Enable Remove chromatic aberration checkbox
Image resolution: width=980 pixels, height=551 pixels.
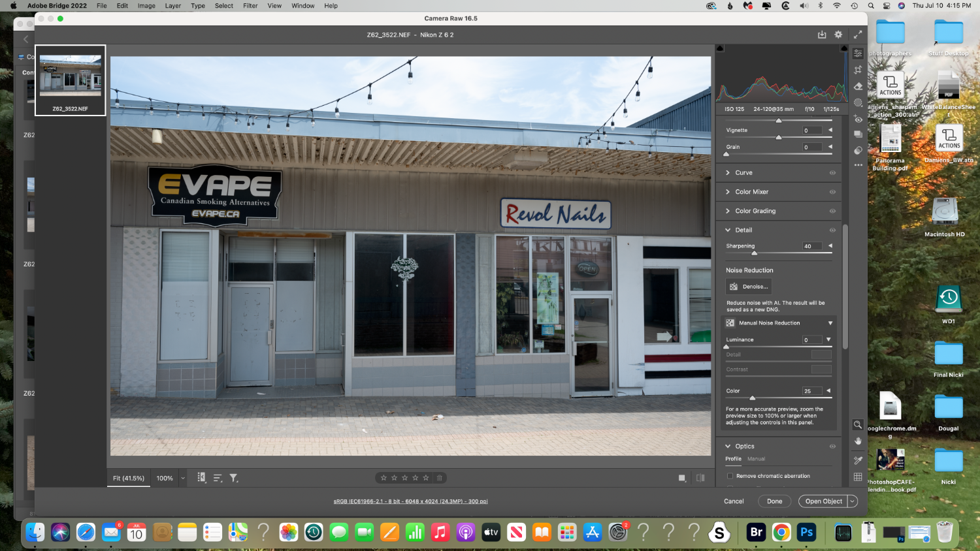click(730, 476)
